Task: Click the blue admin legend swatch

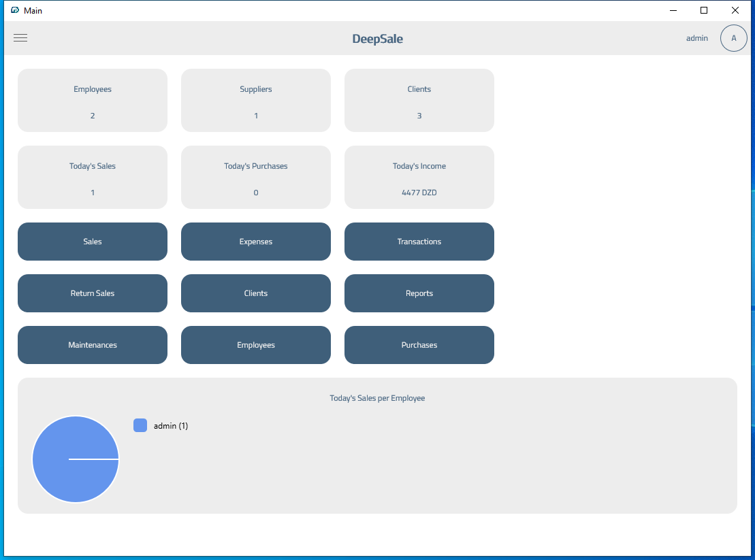Action: tap(140, 425)
